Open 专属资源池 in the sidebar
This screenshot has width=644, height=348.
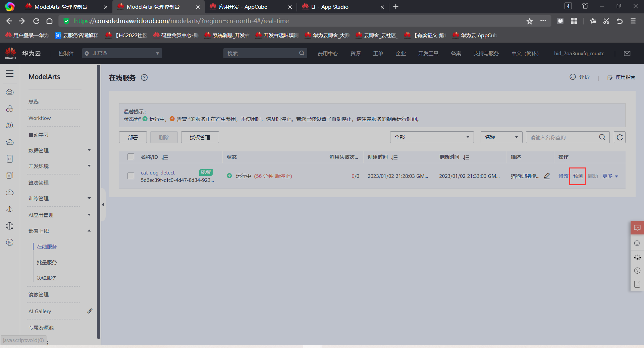[x=41, y=328]
